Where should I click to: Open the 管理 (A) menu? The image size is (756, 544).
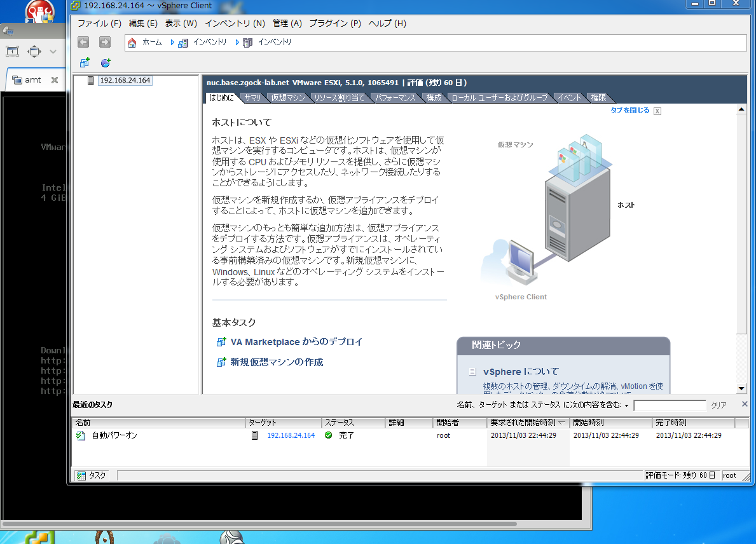pyautogui.click(x=287, y=23)
